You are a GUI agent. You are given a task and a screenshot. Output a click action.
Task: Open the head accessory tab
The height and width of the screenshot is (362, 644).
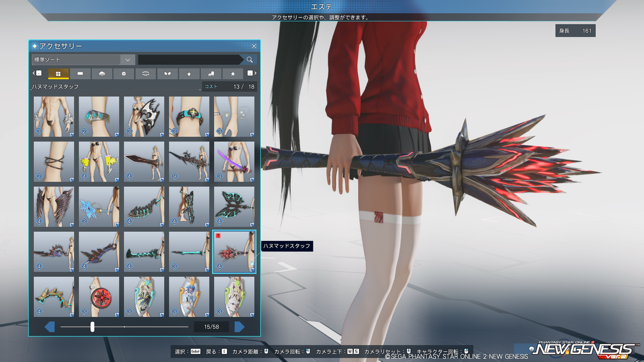(x=102, y=74)
